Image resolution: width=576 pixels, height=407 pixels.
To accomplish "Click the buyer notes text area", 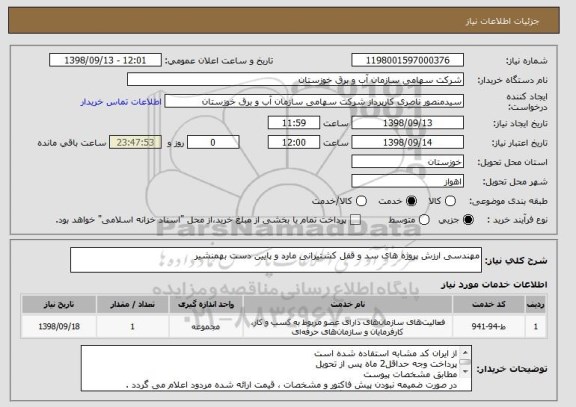I will point(276,368).
